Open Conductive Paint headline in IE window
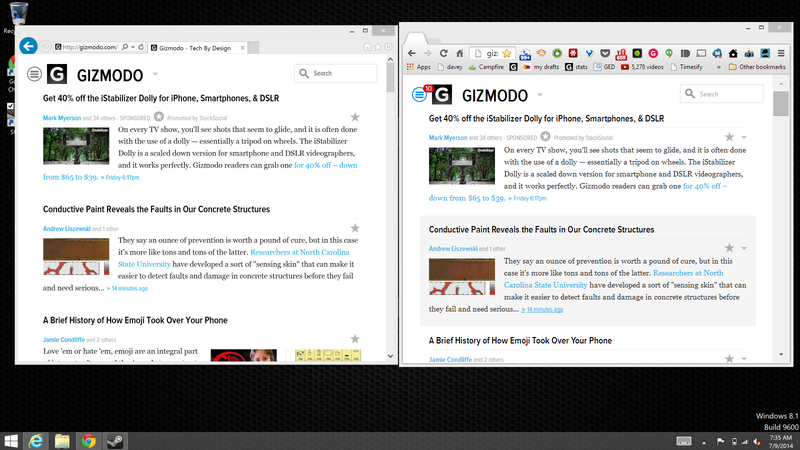The image size is (800, 450). [156, 209]
